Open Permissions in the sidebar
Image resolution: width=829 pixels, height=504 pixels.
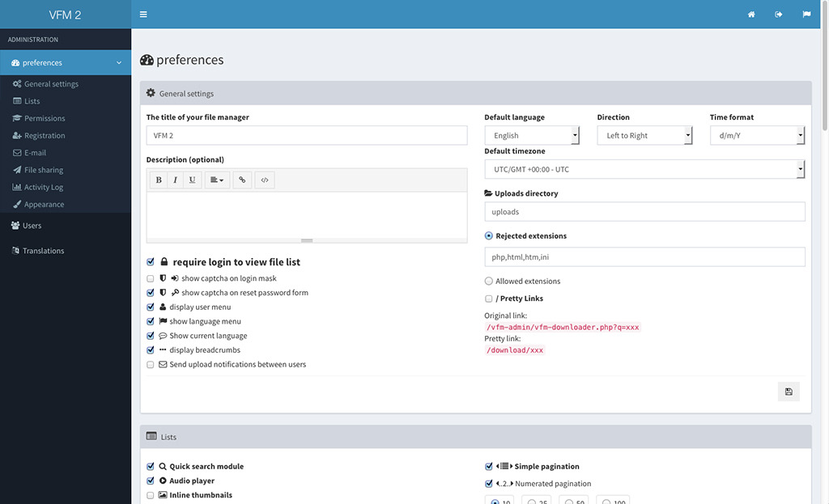click(45, 118)
